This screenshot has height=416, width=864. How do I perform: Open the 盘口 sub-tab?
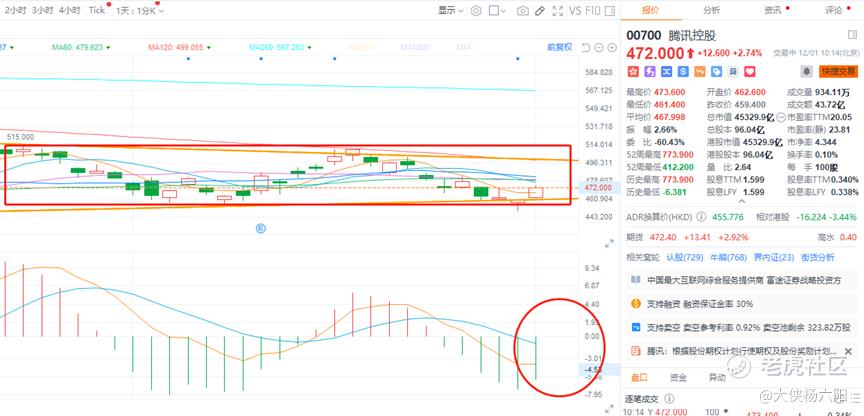[x=639, y=377]
